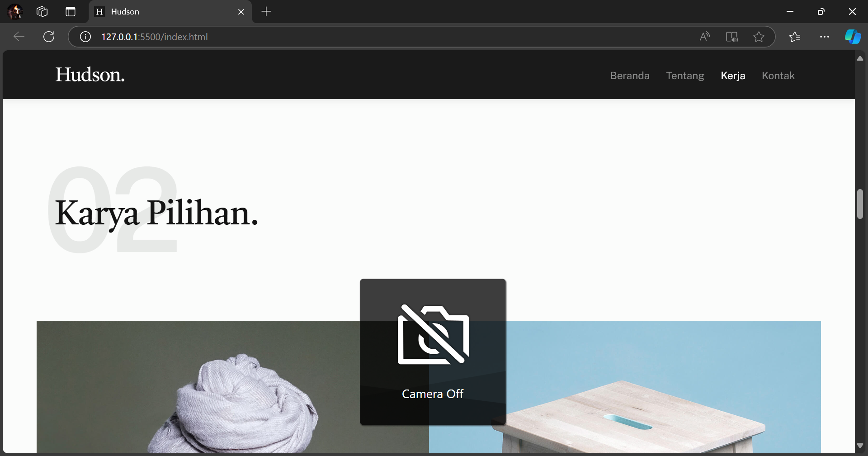
Task: Navigate to the Kontak page link
Action: click(x=778, y=76)
